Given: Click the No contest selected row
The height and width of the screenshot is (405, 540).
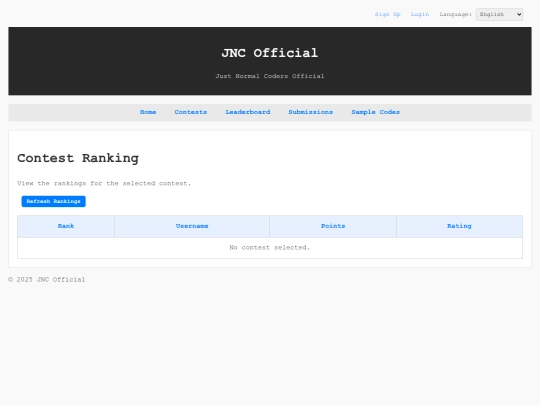Looking at the screenshot, I should (270, 248).
